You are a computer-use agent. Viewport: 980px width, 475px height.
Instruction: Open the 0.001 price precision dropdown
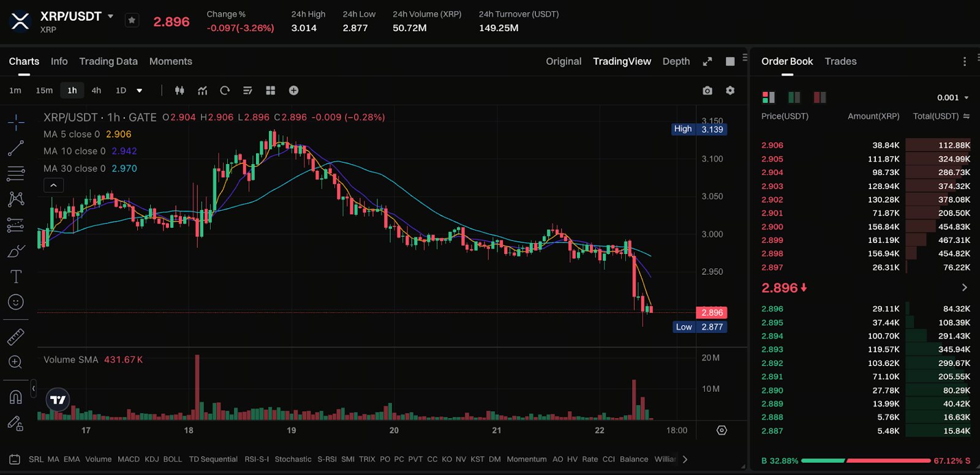pyautogui.click(x=953, y=97)
